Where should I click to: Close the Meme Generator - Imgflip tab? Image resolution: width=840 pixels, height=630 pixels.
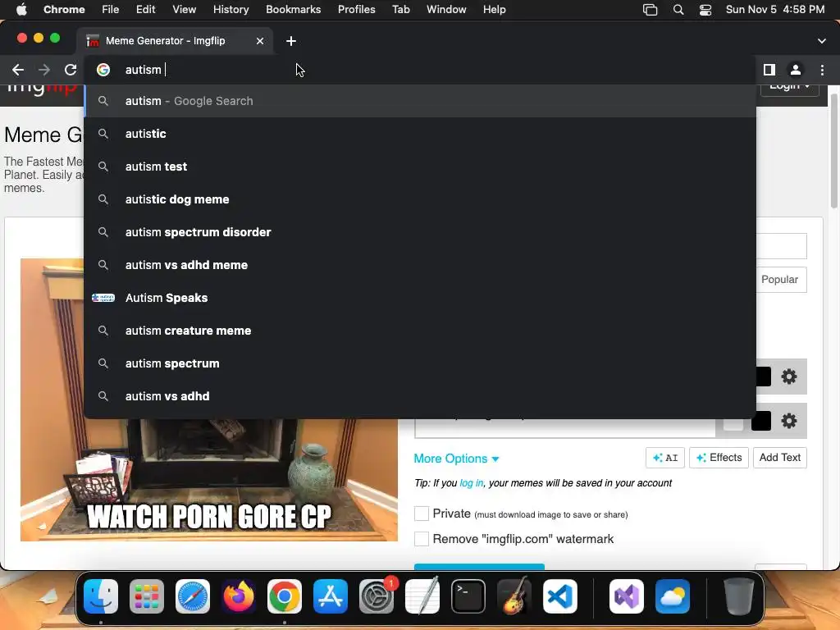tap(260, 41)
